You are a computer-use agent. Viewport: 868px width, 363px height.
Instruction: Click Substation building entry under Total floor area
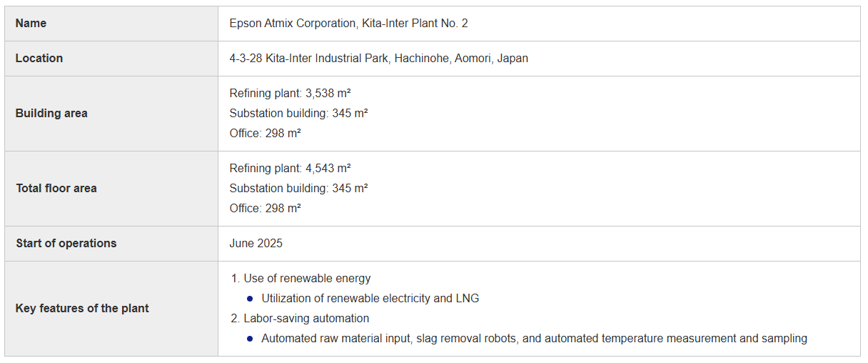[x=298, y=189]
